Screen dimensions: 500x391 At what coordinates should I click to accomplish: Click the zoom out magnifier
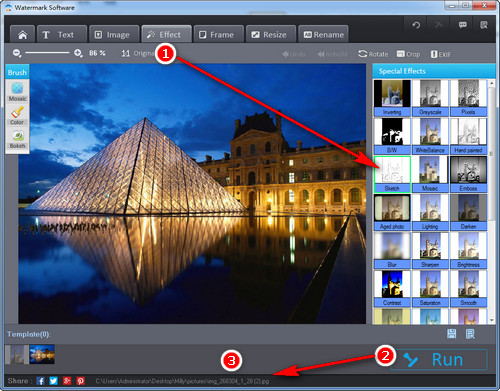coord(17,53)
